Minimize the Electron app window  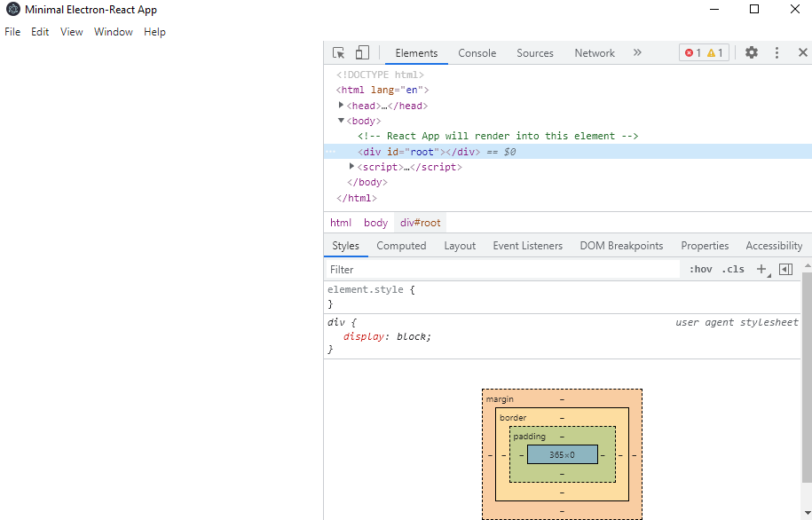(714, 10)
